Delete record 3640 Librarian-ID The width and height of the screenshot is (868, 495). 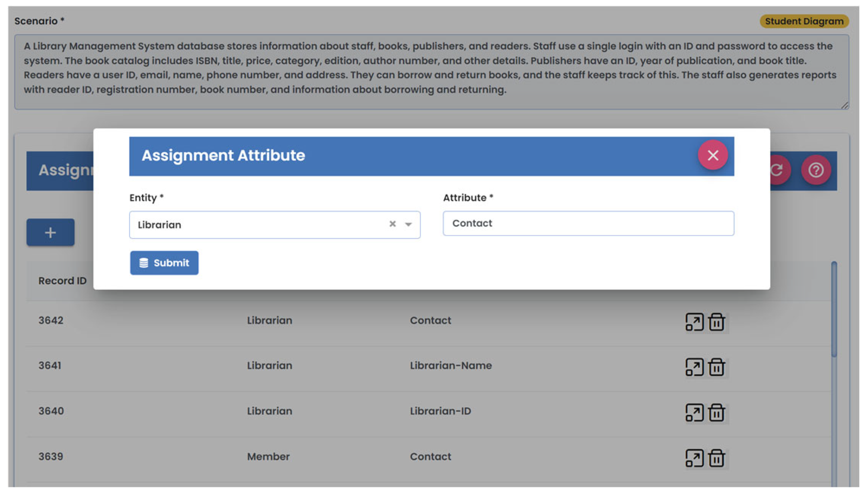tap(716, 412)
